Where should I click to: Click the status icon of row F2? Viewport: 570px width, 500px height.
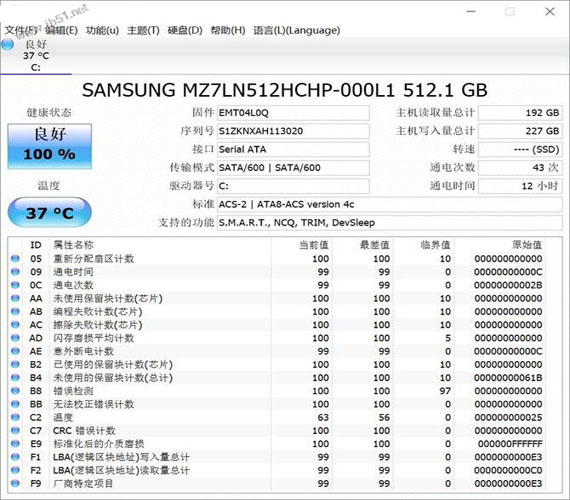pos(15,470)
